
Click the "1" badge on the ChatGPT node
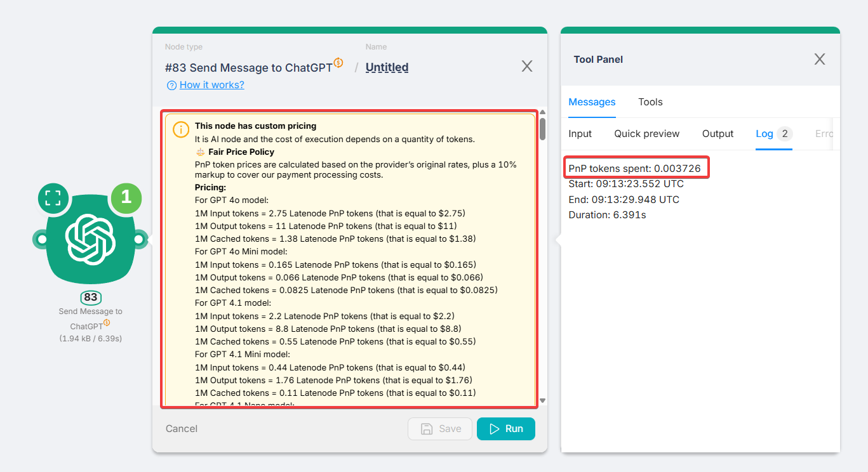(126, 199)
